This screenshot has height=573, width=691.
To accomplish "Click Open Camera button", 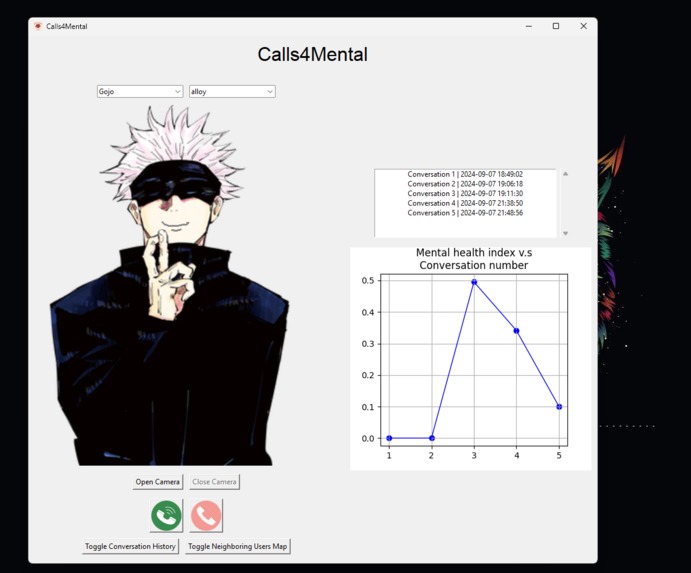I will 158,482.
